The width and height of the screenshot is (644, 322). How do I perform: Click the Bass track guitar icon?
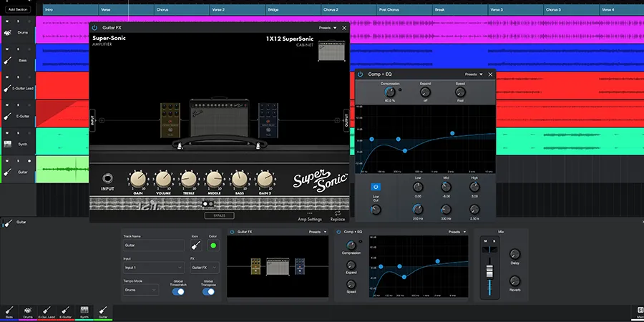tap(7, 60)
